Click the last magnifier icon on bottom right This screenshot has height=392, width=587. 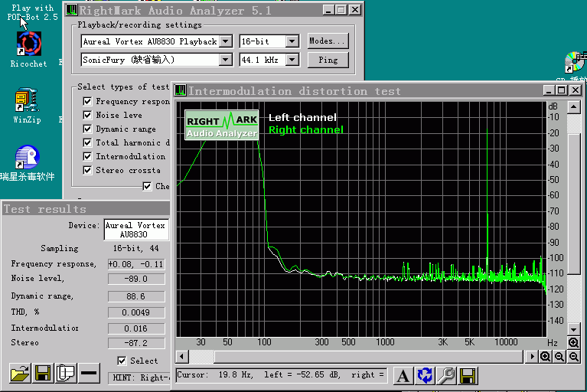click(573, 357)
